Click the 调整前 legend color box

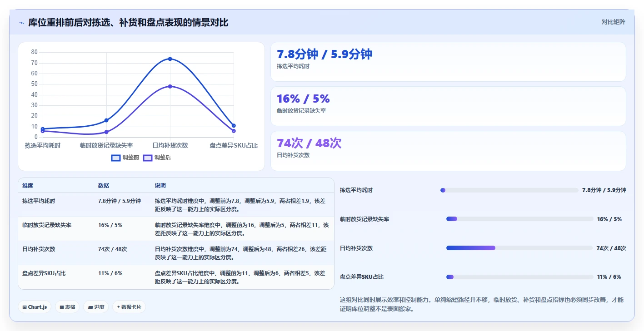click(116, 158)
